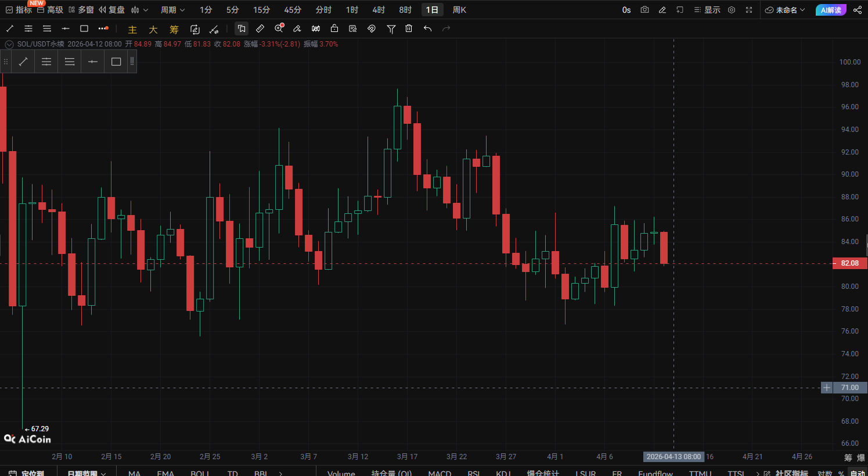Toggle the lock drawings icon

pos(334,28)
